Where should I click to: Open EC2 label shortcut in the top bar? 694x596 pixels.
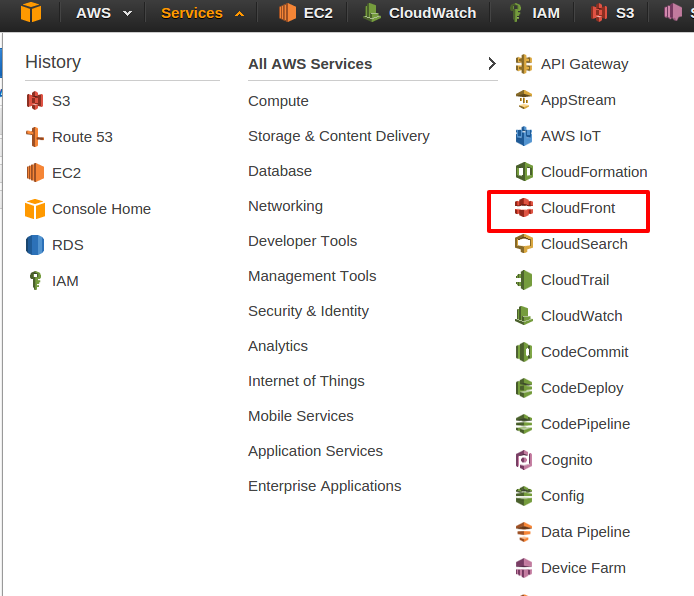click(x=318, y=13)
